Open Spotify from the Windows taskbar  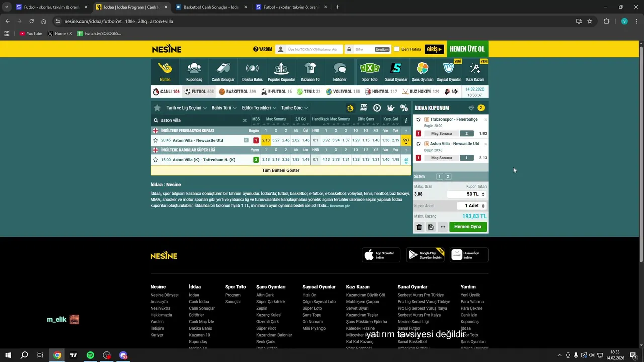(90, 355)
